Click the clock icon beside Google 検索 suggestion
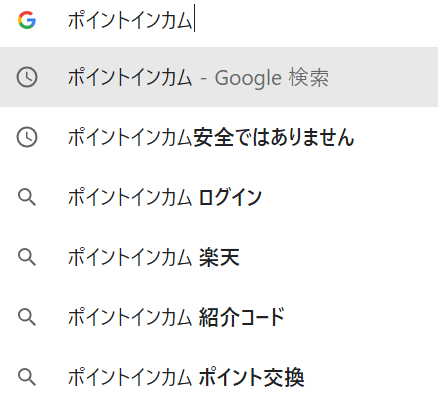 tap(27, 77)
